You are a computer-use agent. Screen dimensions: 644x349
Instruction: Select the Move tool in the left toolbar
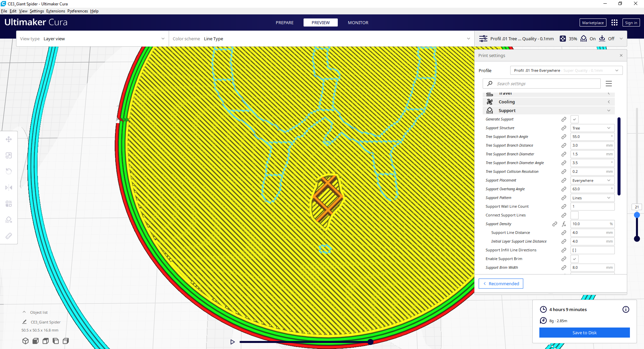click(x=9, y=139)
